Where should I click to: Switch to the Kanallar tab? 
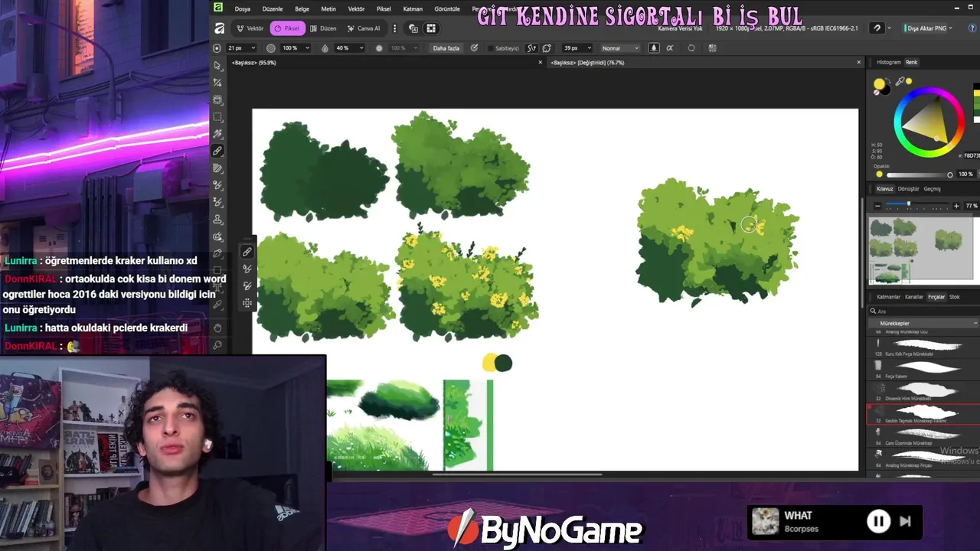tap(914, 297)
